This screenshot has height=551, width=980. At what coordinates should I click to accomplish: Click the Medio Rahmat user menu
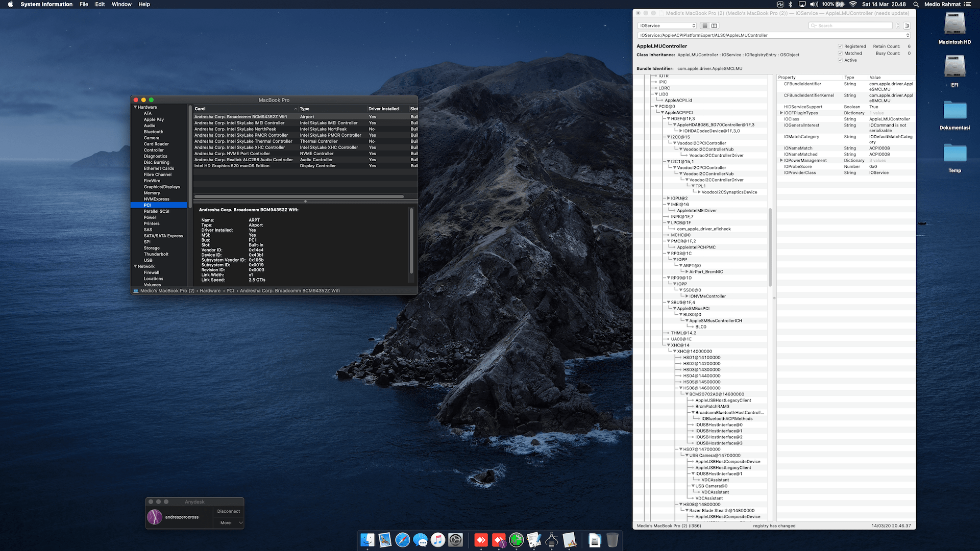pyautogui.click(x=942, y=4)
